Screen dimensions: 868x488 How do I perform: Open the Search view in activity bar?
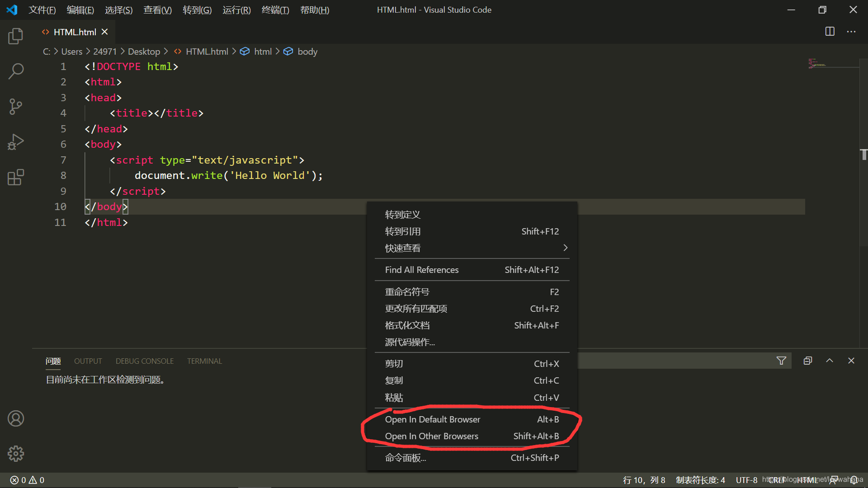[x=16, y=71]
